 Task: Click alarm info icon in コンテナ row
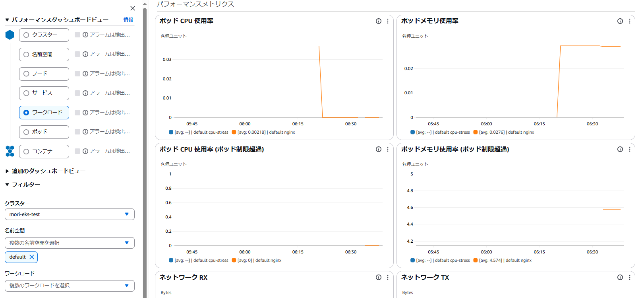85,151
